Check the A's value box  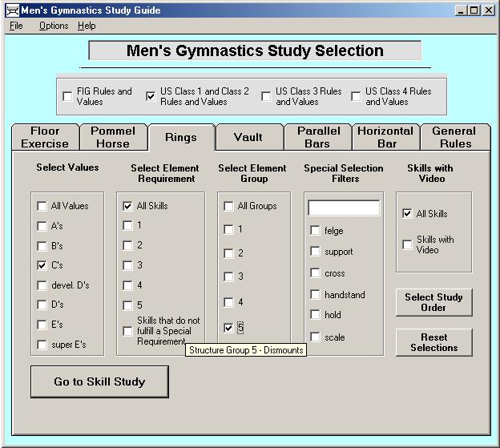pos(42,226)
